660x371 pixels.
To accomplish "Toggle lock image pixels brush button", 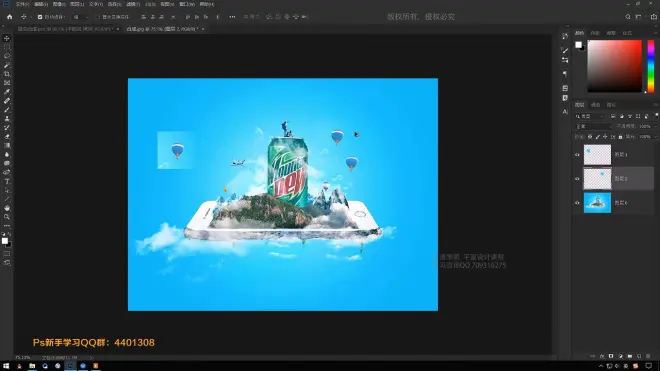I will click(x=597, y=137).
